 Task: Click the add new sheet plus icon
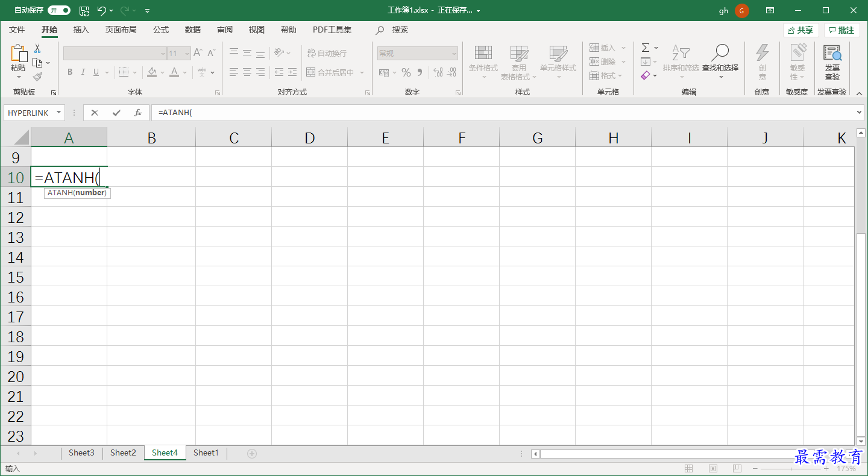[252, 454]
